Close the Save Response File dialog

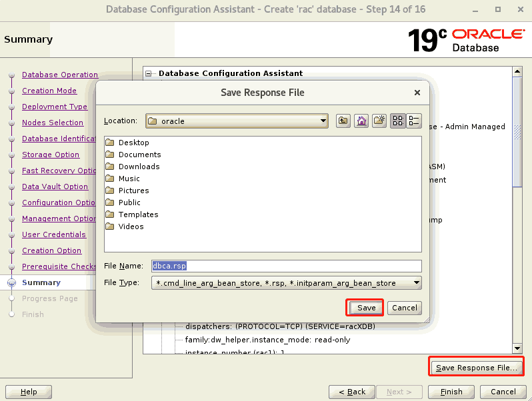(x=417, y=93)
